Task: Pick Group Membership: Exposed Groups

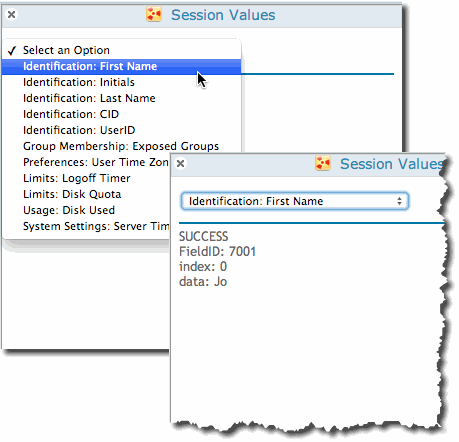Action: (x=121, y=146)
